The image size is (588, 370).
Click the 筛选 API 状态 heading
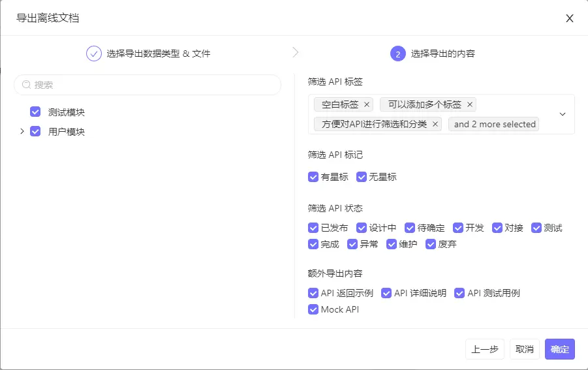(x=335, y=208)
